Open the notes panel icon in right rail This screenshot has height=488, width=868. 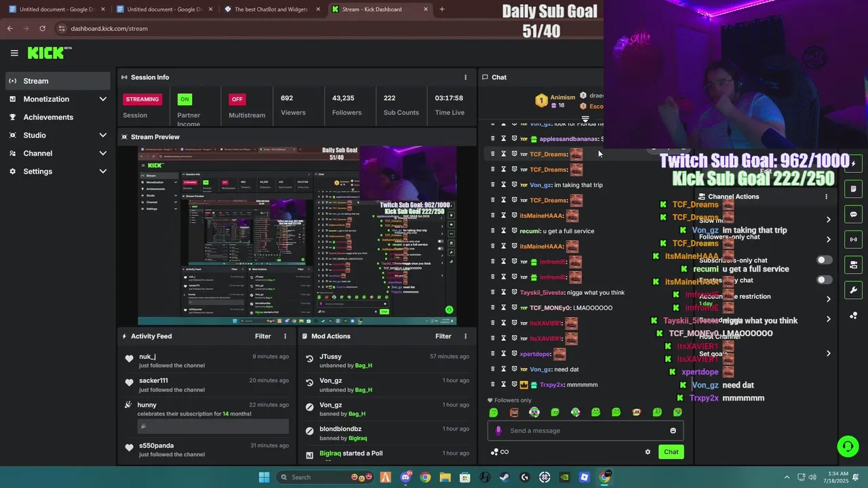853,189
